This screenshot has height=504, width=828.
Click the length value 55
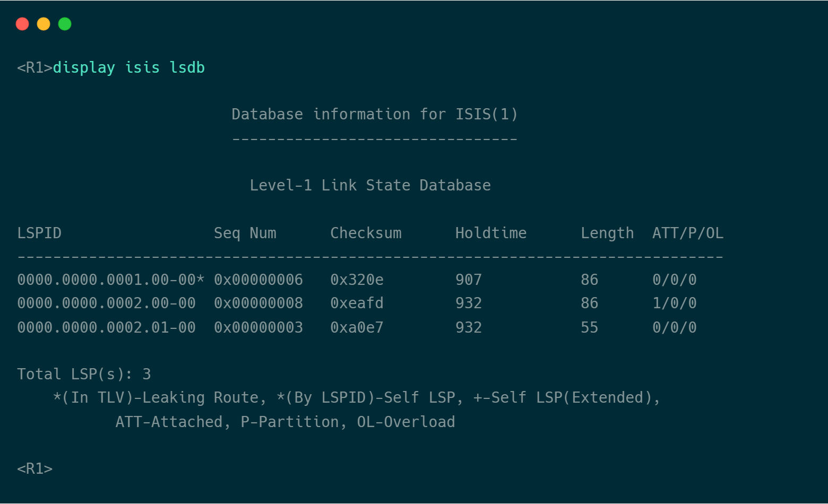click(589, 327)
